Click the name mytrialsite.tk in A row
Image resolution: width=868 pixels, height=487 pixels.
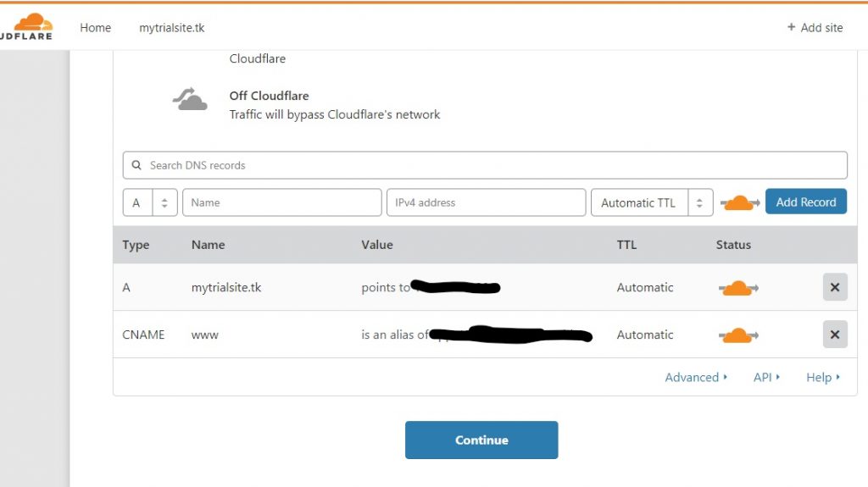click(226, 287)
